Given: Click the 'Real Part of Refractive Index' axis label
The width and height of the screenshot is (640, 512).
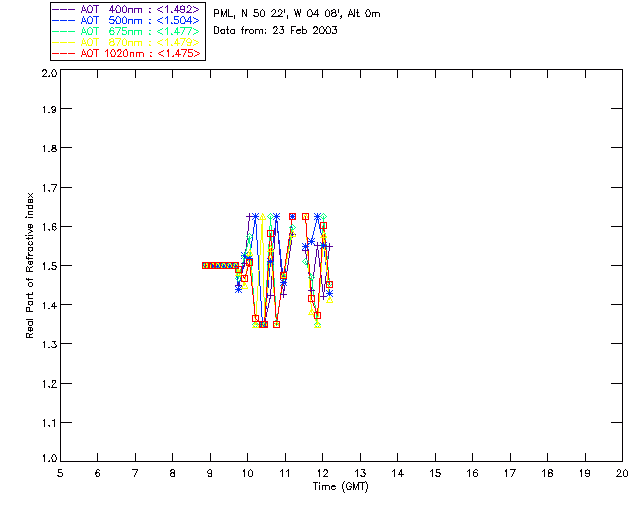Looking at the screenshot, I should coord(30,266).
